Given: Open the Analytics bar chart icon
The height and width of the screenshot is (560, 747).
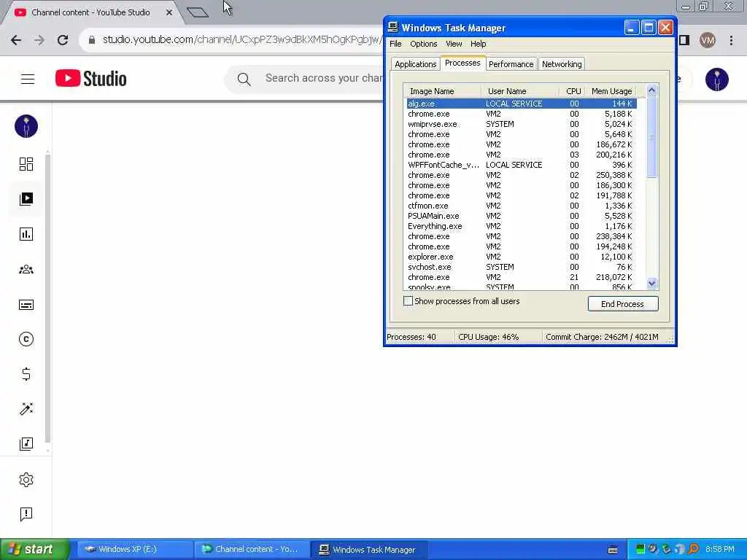Looking at the screenshot, I should pos(26,234).
